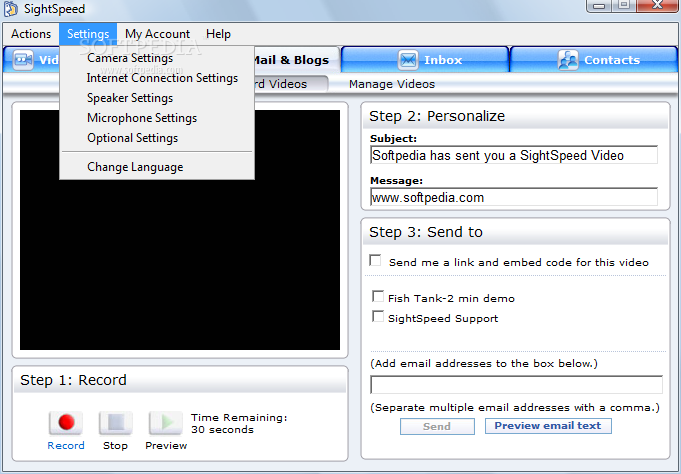Switch to the Contacts tab
This screenshot has width=681, height=474.
pyautogui.click(x=594, y=60)
